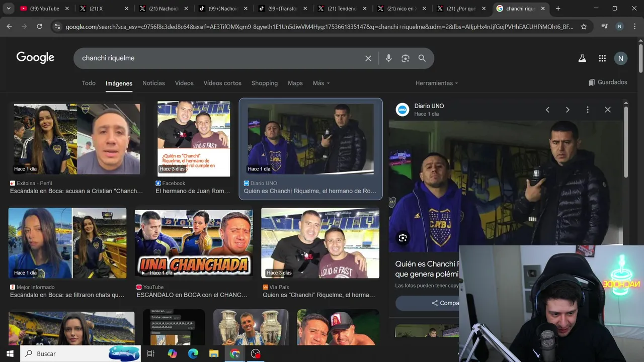Image resolution: width=644 pixels, height=362 pixels.
Task: Show previous image in preview panel
Action: pyautogui.click(x=547, y=110)
